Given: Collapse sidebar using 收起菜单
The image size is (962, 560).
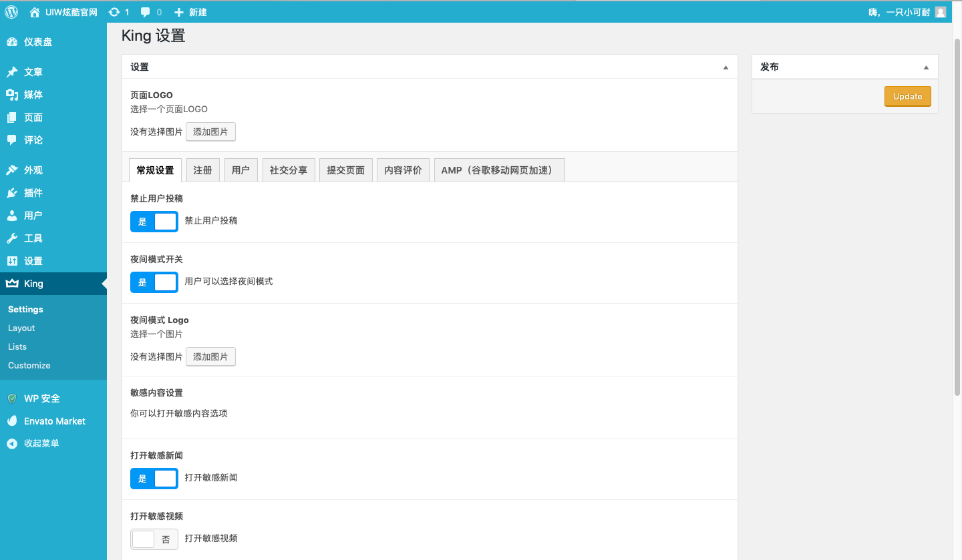Looking at the screenshot, I should [41, 443].
